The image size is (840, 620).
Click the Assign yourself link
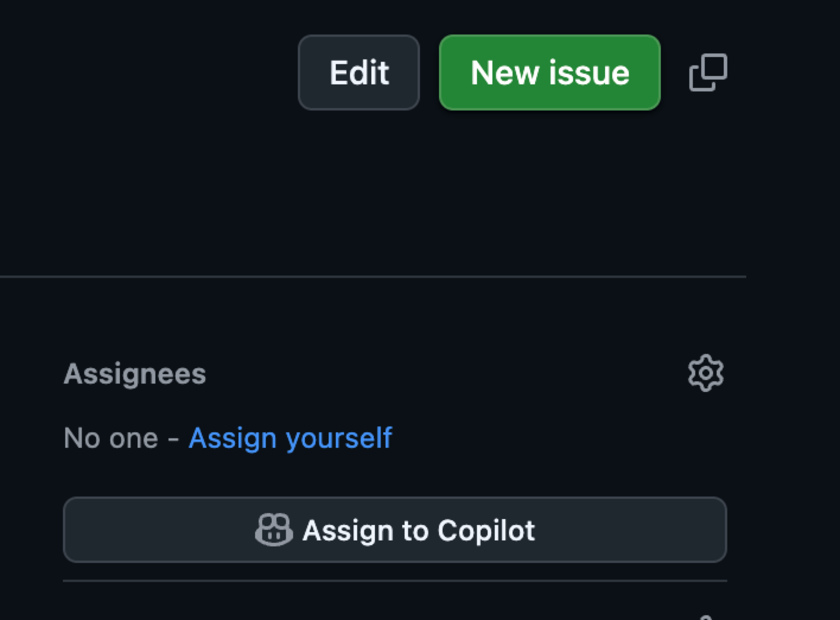pyautogui.click(x=290, y=438)
